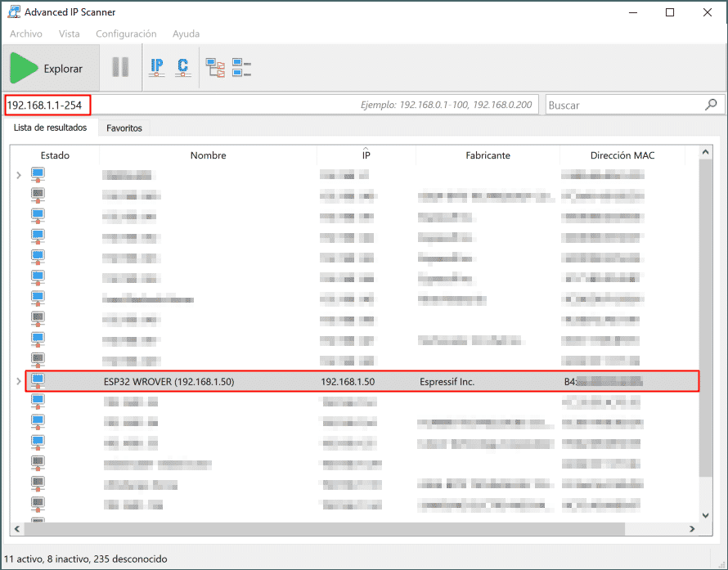This screenshot has height=570, width=728.
Task: Click the Advanced IP Scanner title icon
Action: (x=14, y=12)
